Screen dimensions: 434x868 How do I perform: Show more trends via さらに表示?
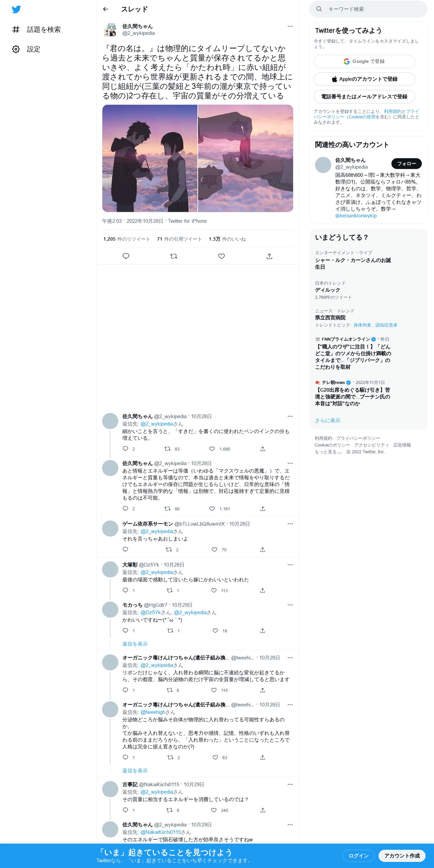328,420
